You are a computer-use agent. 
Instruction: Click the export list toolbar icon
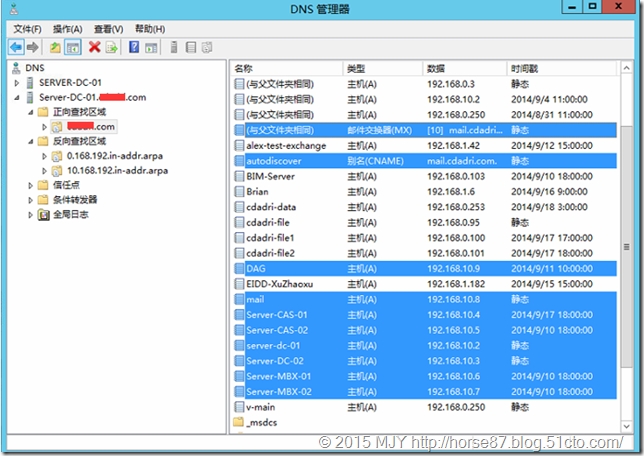(112, 47)
